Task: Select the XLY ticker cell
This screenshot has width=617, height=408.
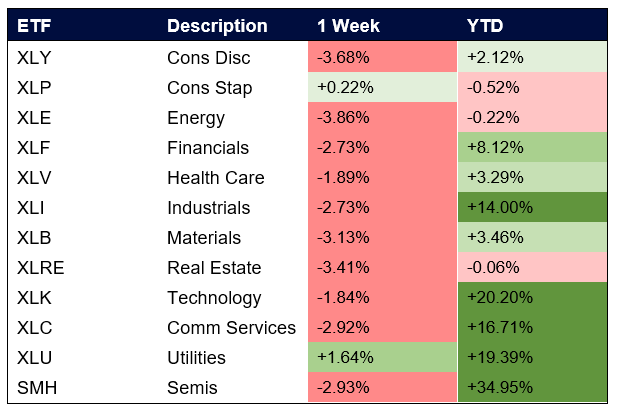Action: [x=33, y=57]
